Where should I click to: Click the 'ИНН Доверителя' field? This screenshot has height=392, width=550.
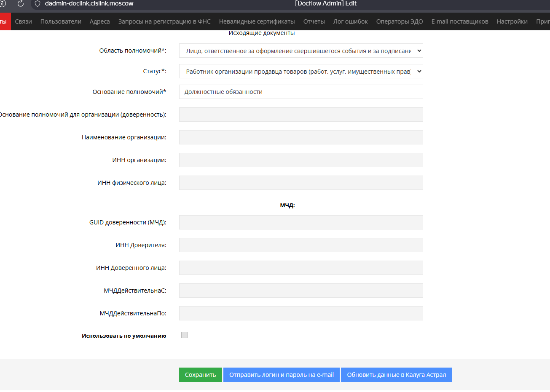pyautogui.click(x=301, y=245)
